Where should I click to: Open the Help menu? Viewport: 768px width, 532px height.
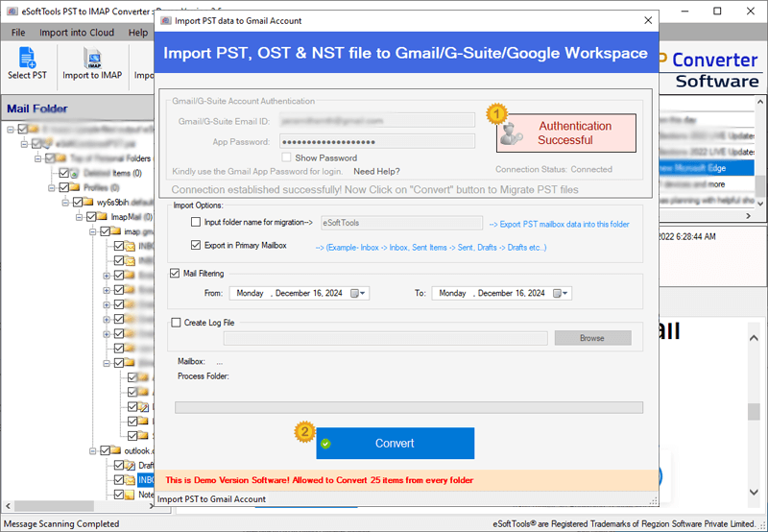point(138,33)
